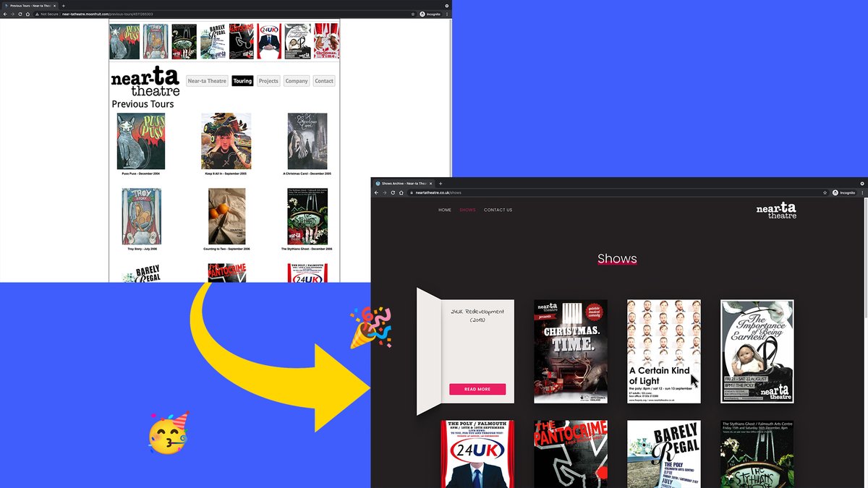Open the Contact nav button on old site
The image size is (868, 488).
tap(324, 81)
